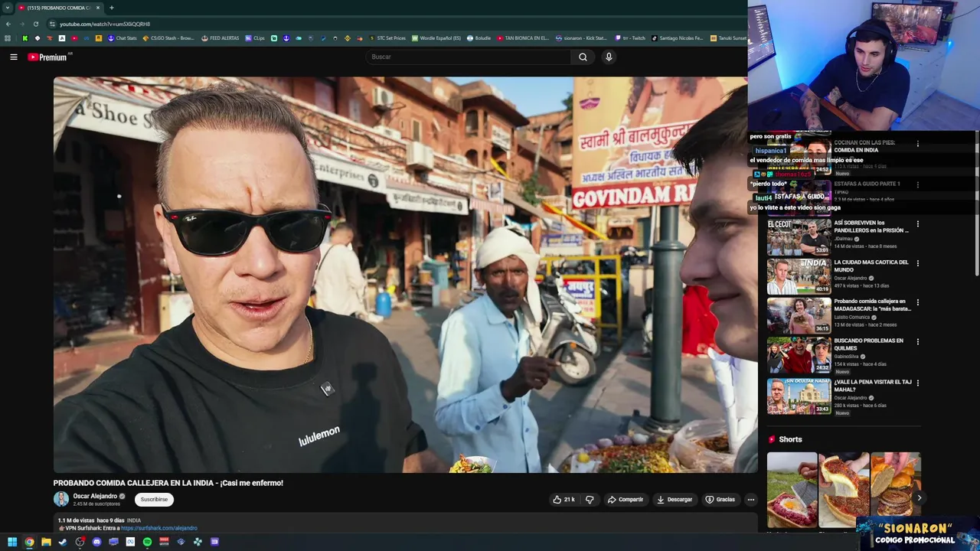
Task: Open the more actions ellipsis under video
Action: tap(750, 500)
